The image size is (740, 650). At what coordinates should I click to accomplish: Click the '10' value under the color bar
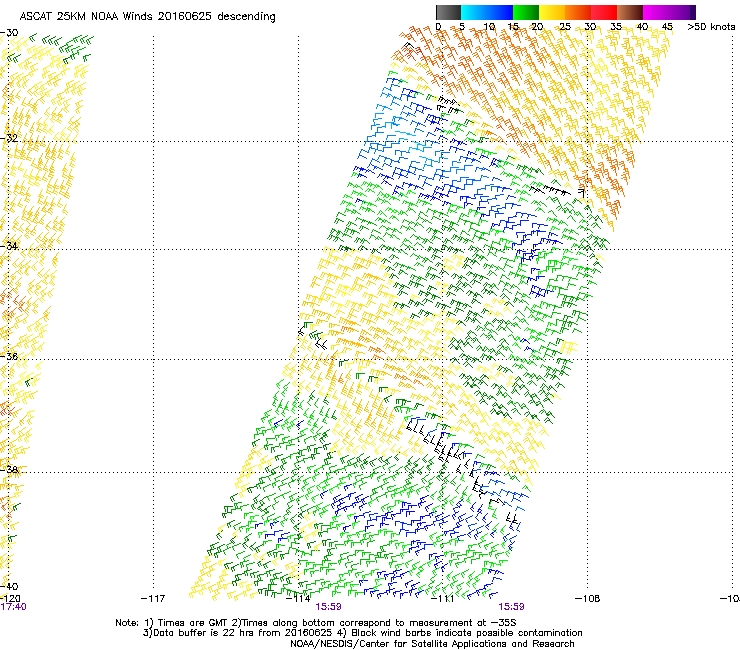pyautogui.click(x=489, y=27)
